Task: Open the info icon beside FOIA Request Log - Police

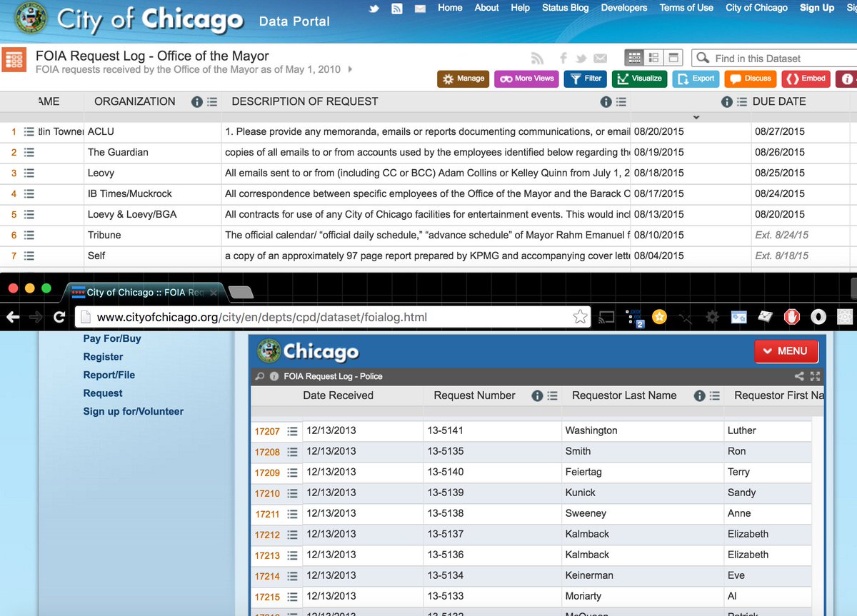Action: click(274, 376)
